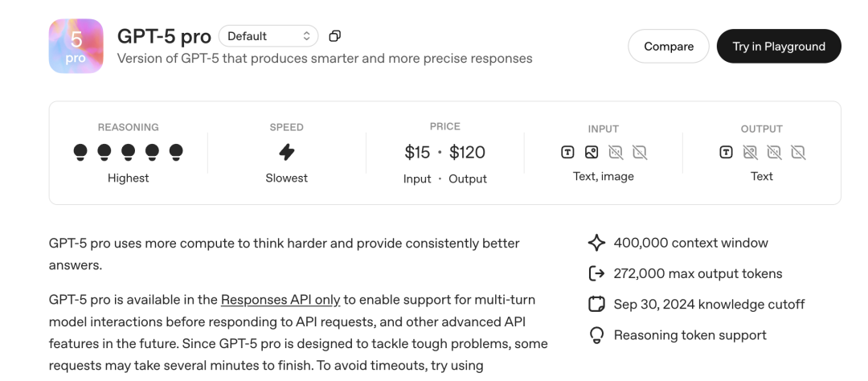Copy the model name icon

(335, 36)
